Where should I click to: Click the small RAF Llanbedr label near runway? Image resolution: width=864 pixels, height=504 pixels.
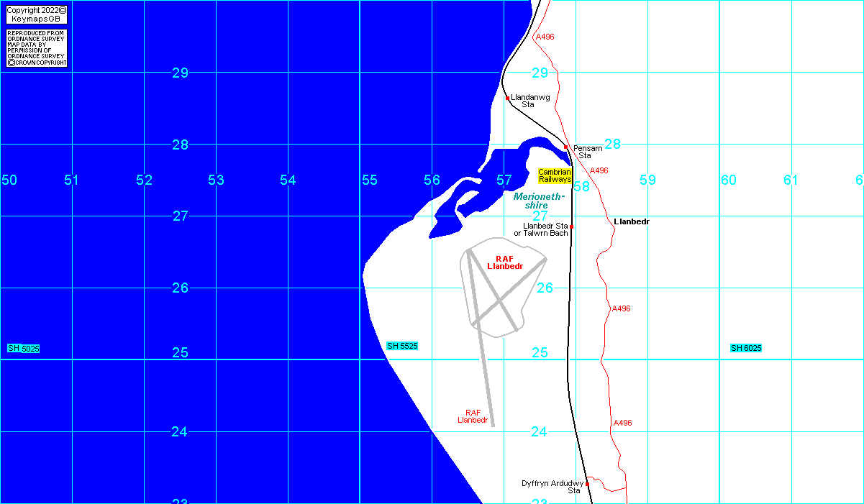click(x=473, y=416)
